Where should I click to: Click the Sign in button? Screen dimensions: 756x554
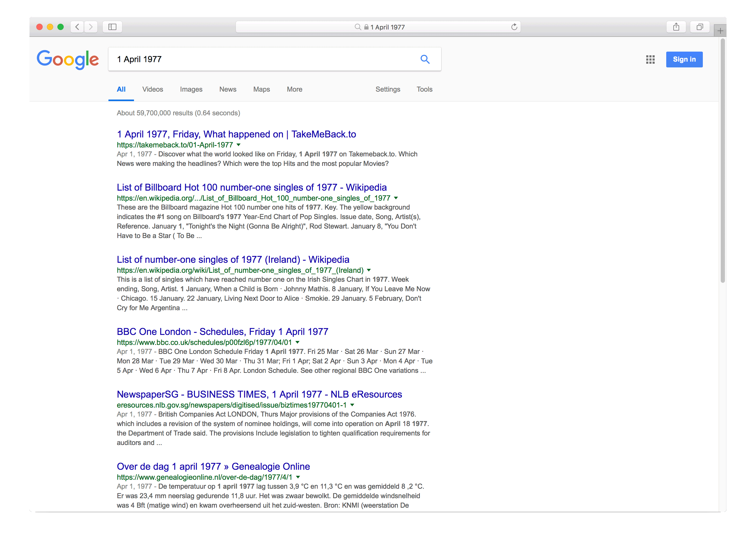point(684,59)
